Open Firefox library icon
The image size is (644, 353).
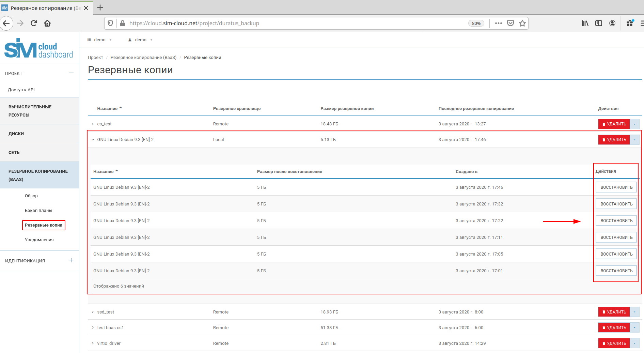tap(585, 23)
